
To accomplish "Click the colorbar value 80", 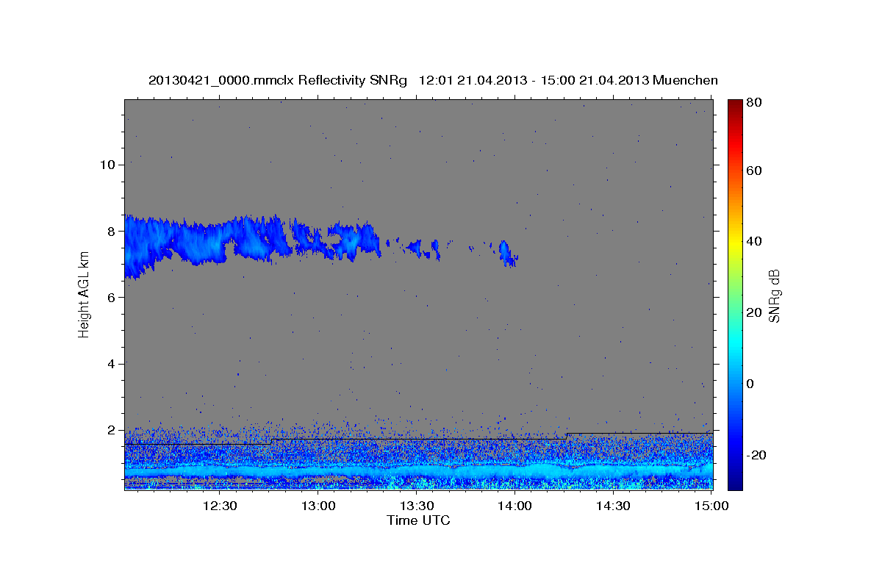I will coord(753,103).
